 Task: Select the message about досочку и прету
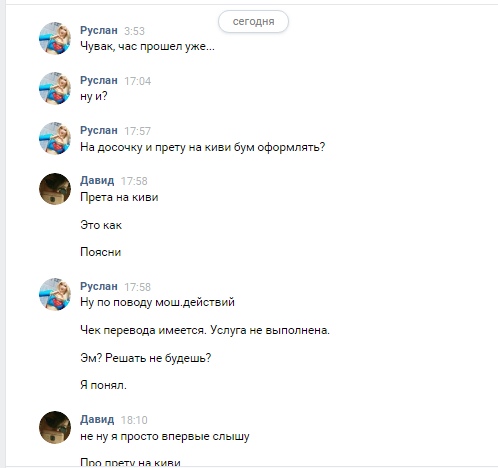coord(202,147)
